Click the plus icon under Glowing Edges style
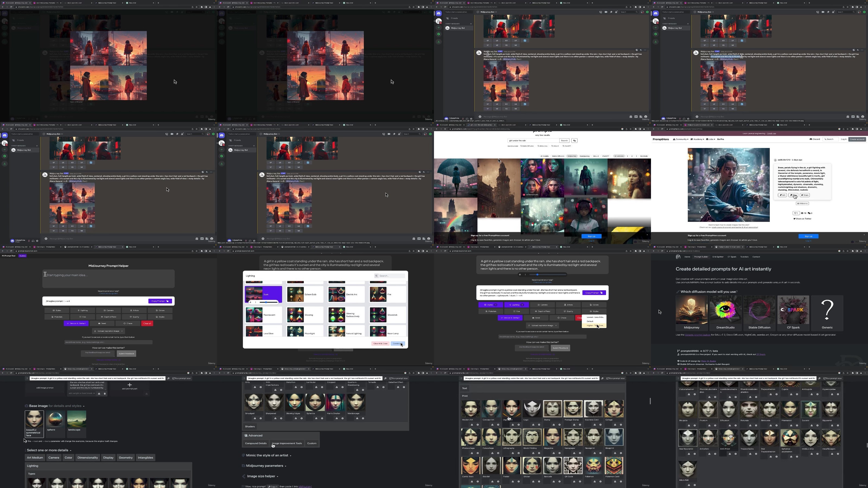 pyautogui.click(x=302, y=418)
